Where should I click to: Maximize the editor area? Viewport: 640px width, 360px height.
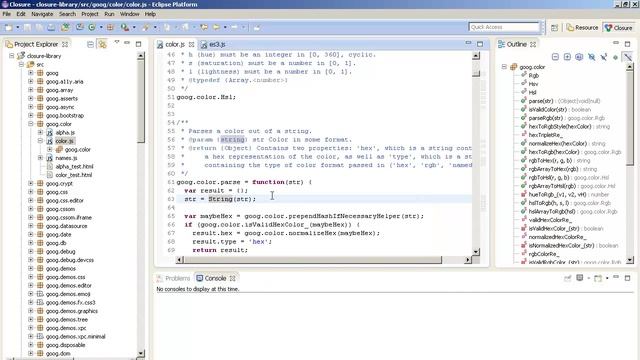tap(480, 44)
